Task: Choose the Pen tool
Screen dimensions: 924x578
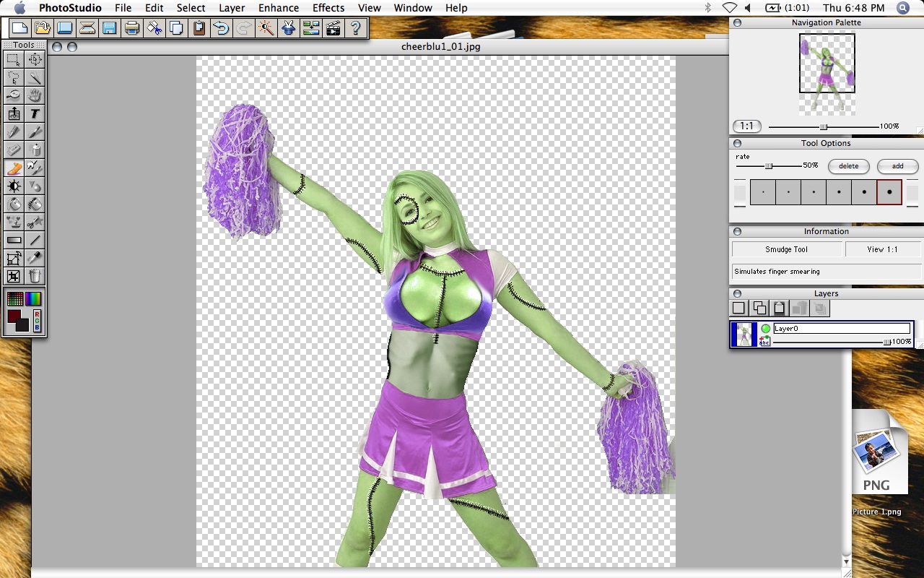Action: click(x=14, y=131)
